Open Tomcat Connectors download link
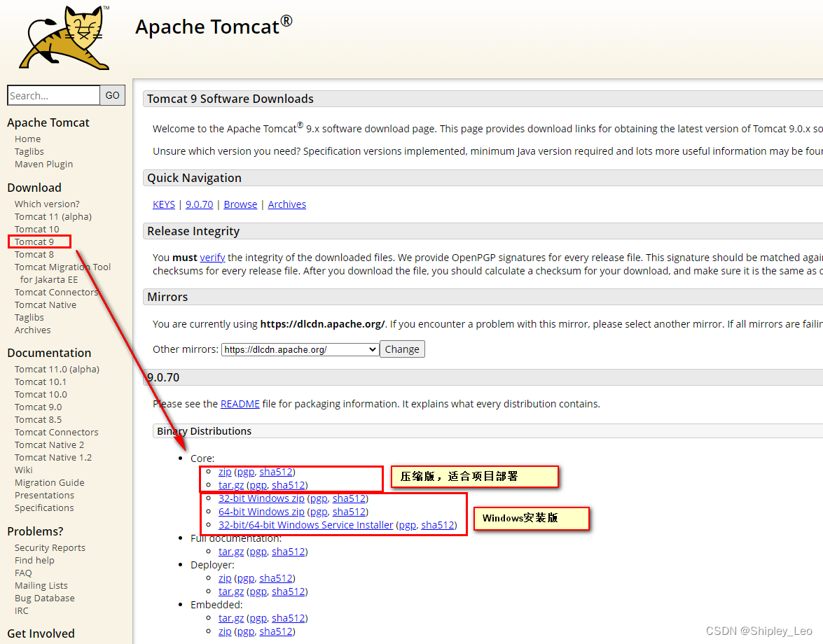 pos(56,292)
